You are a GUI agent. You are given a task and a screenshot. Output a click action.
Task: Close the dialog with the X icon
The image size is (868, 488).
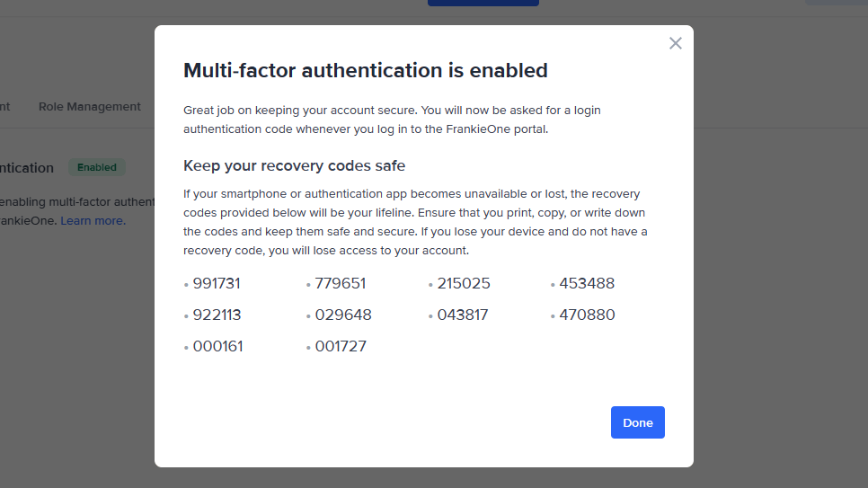pyautogui.click(x=676, y=43)
